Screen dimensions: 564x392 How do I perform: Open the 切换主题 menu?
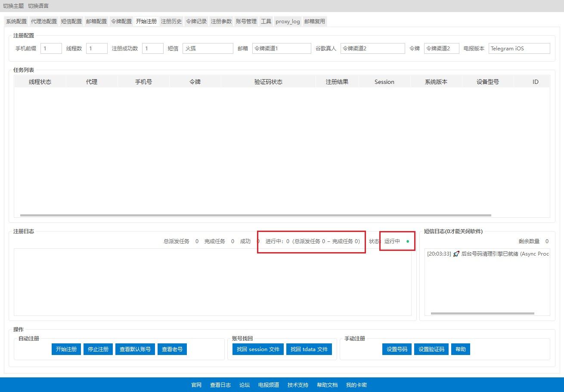tap(13, 6)
